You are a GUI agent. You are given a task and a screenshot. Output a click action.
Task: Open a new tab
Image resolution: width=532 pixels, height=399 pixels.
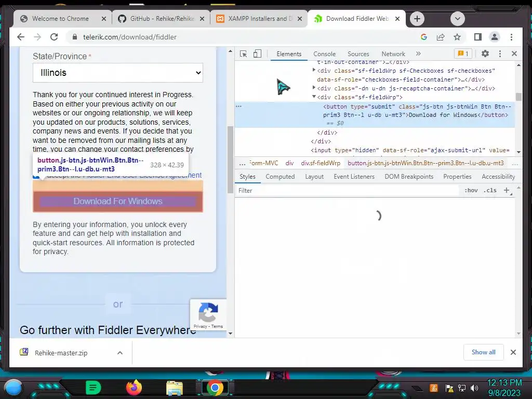coord(417,19)
